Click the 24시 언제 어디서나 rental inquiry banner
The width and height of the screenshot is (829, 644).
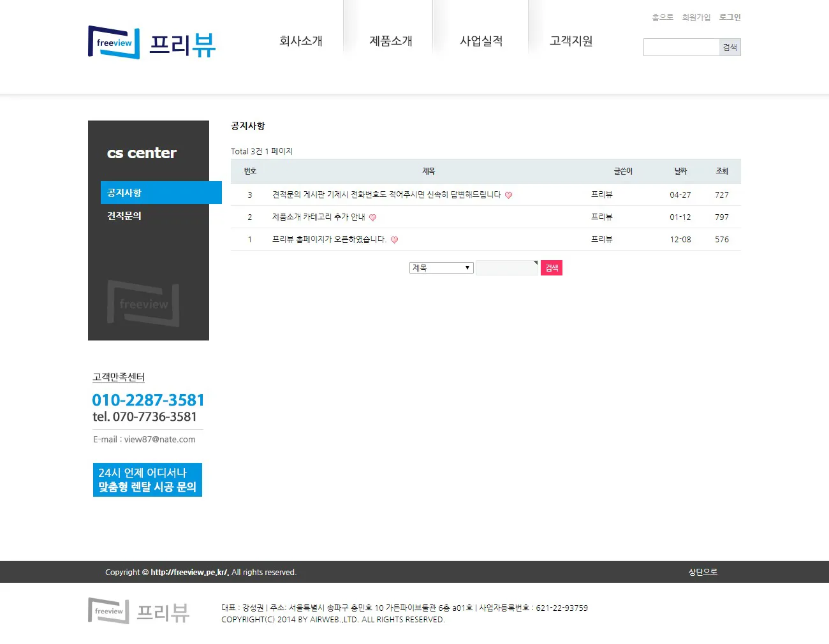click(147, 479)
